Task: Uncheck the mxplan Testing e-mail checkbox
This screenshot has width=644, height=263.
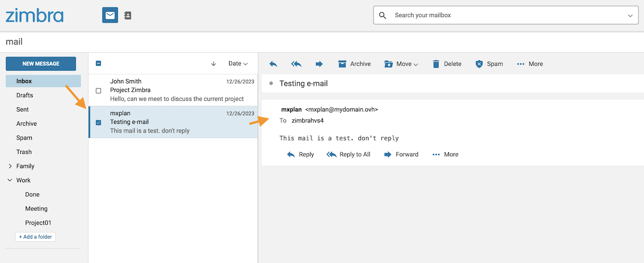Action: [98, 123]
